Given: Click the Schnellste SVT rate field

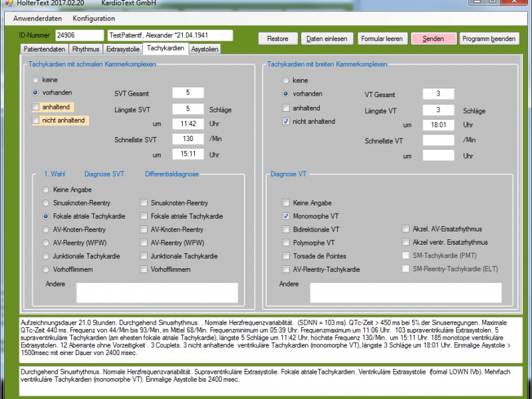Looking at the screenshot, I should click(x=188, y=139).
